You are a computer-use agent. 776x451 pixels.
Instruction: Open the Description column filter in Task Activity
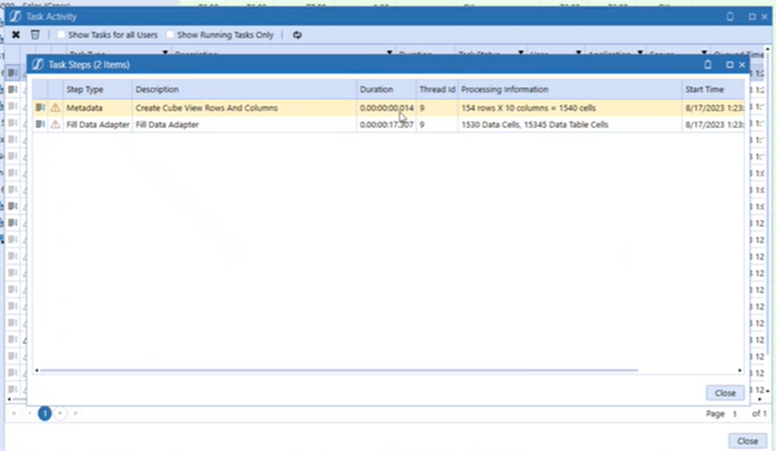[388, 53]
